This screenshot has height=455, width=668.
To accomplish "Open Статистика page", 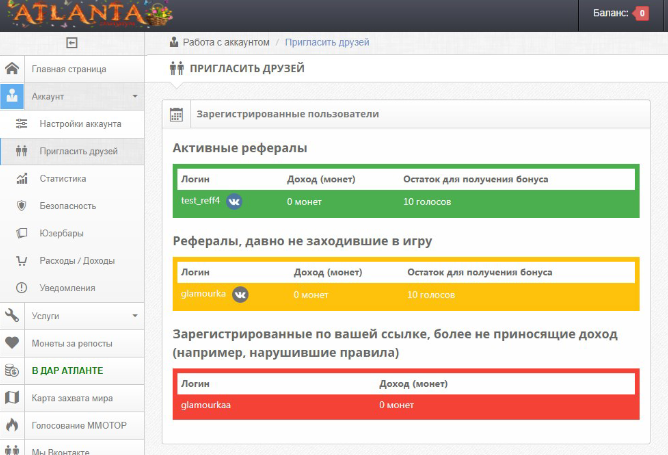I will click(63, 179).
